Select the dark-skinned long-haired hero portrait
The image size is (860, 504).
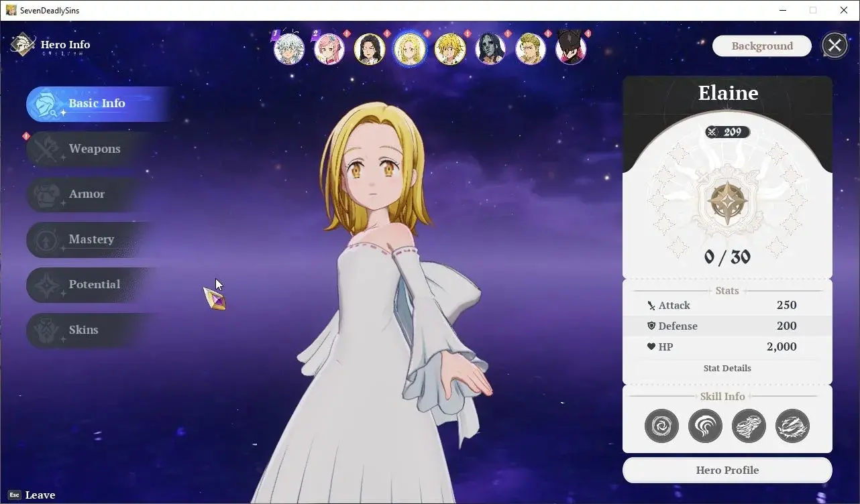490,49
